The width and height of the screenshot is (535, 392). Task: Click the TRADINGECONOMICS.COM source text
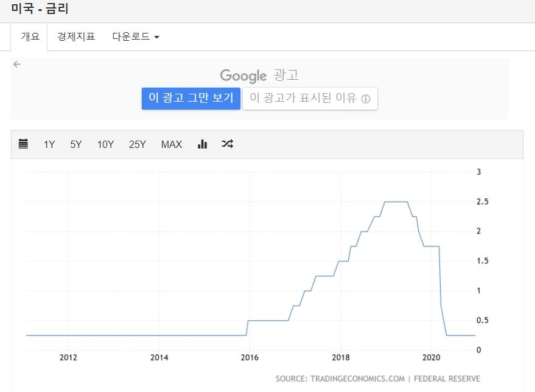click(357, 379)
